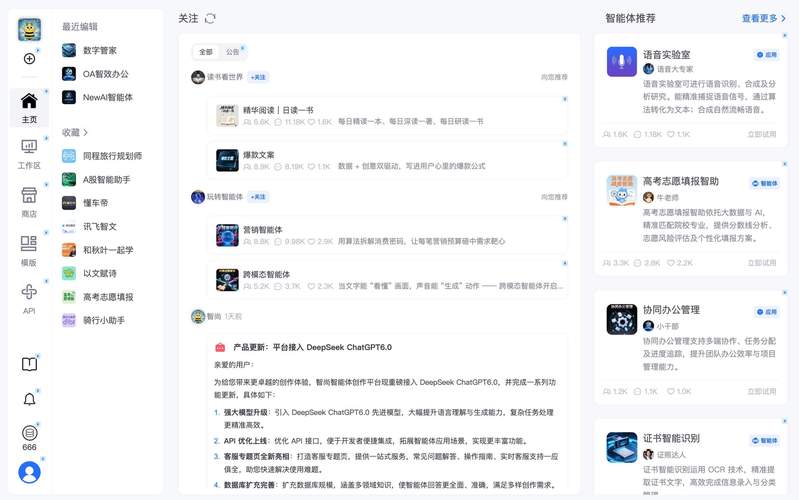The height and width of the screenshot is (500, 799).
Task: Follow 读书看世界 with +关注
Action: point(258,77)
